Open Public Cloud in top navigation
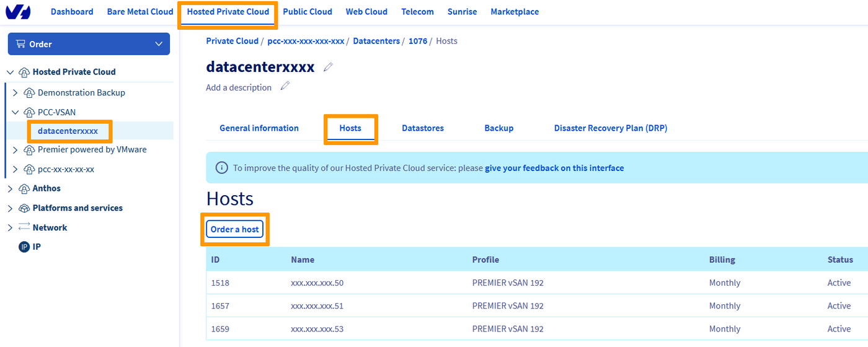The image size is (868, 347). pyautogui.click(x=308, y=12)
